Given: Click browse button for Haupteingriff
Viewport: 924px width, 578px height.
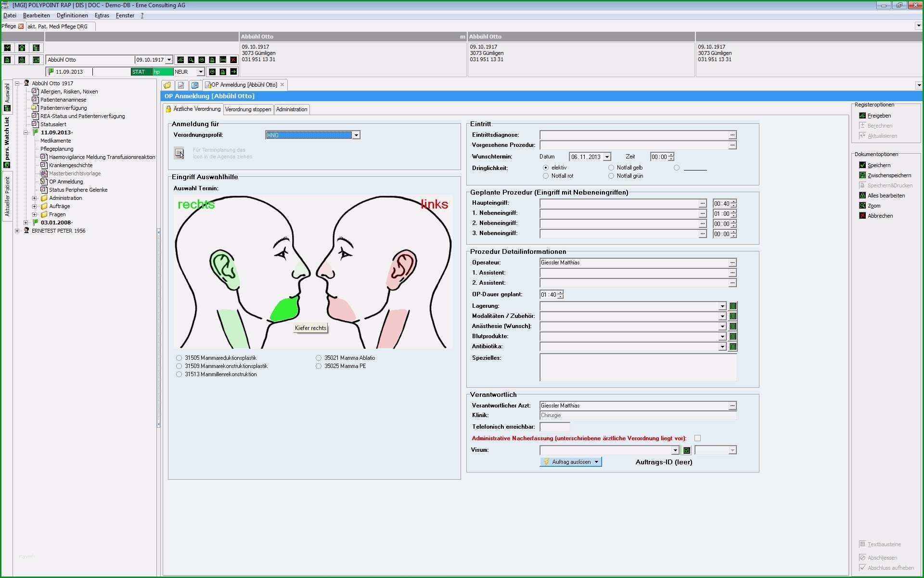Looking at the screenshot, I should (x=703, y=203).
